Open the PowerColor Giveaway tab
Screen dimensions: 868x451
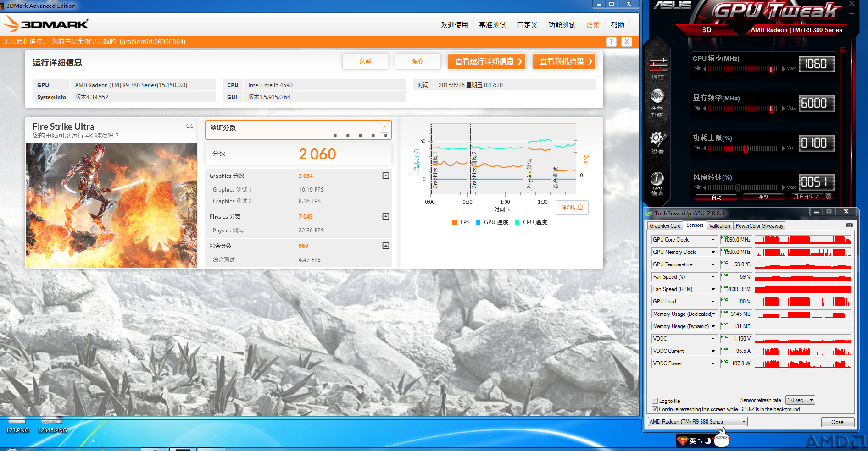click(759, 226)
